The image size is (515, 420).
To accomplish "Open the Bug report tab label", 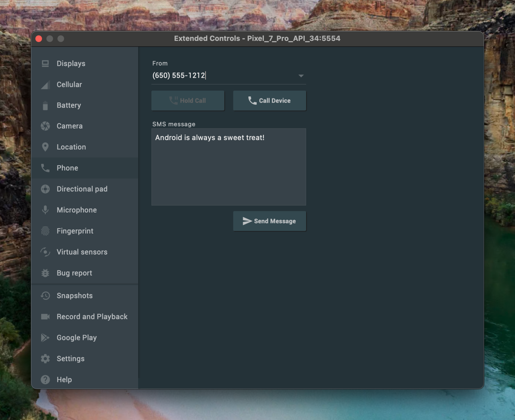I will pos(74,273).
